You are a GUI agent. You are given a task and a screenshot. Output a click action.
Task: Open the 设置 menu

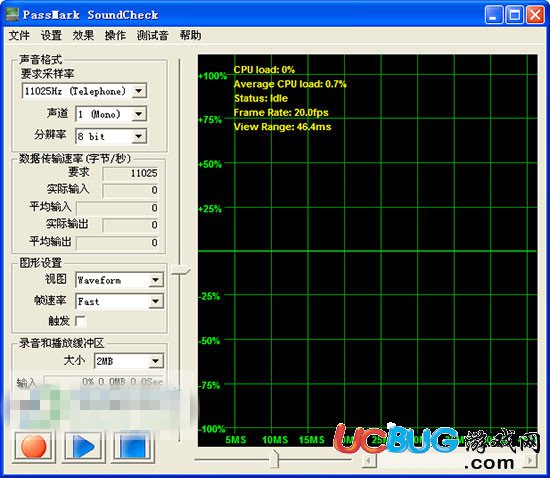(x=51, y=35)
